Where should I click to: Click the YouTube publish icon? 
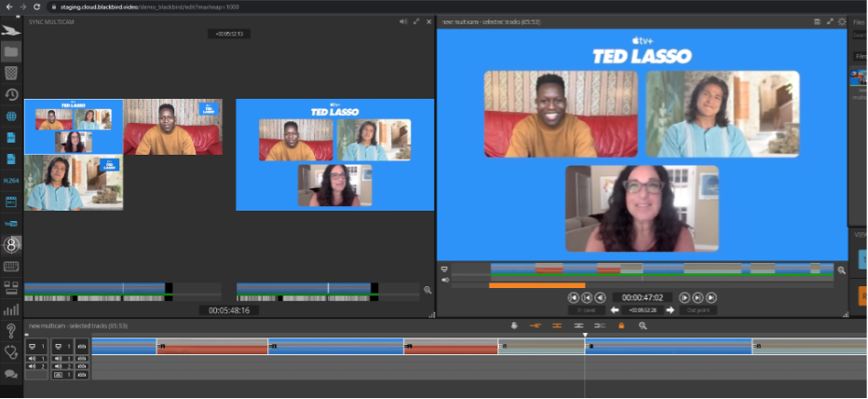tap(11, 224)
